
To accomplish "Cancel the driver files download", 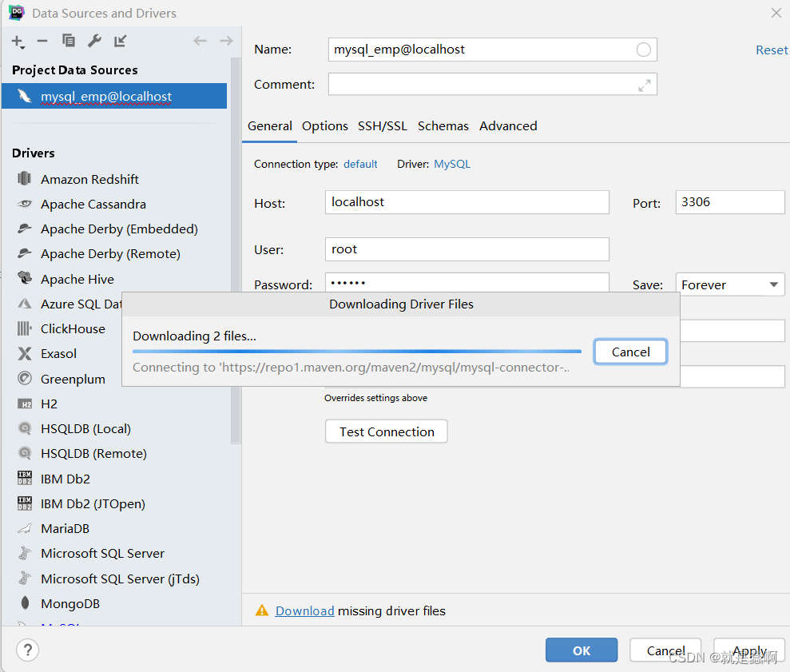I will click(x=630, y=352).
